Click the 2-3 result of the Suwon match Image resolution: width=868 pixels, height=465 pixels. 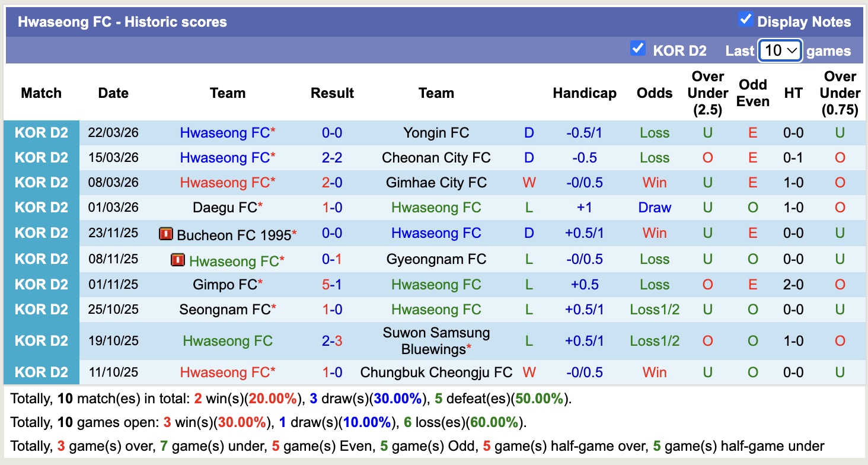(332, 340)
